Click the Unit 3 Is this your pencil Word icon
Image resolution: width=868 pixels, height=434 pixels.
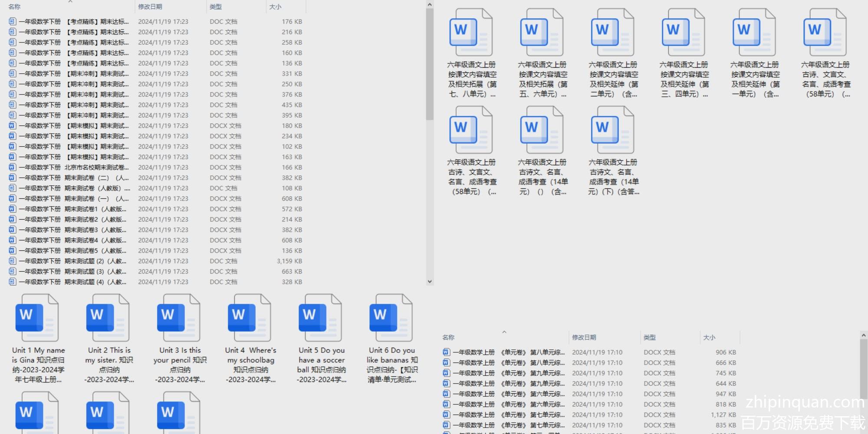179,318
